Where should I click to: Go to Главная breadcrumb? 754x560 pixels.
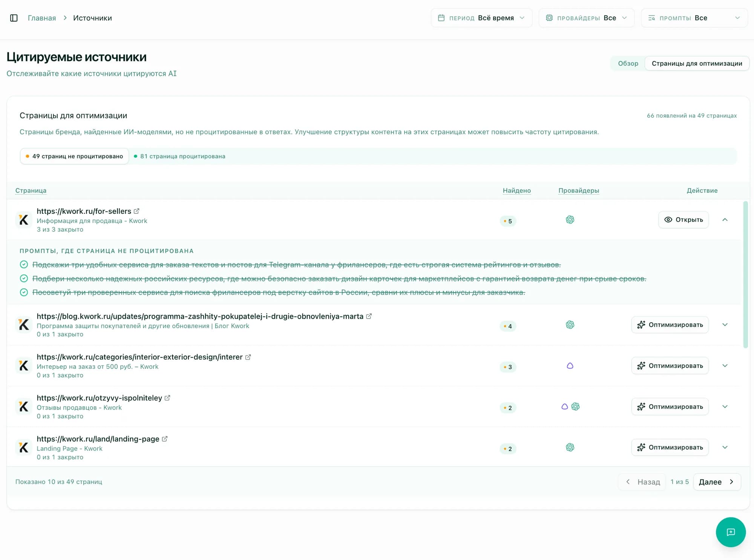click(x=42, y=18)
